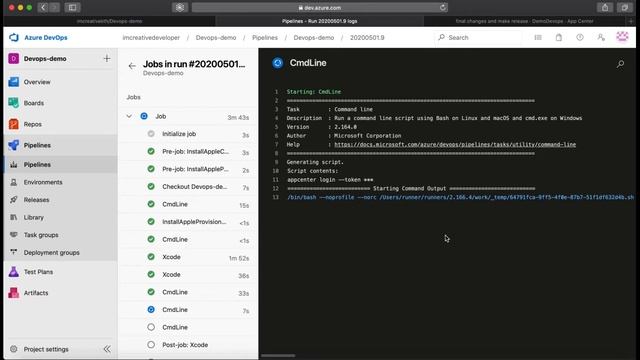
Task: Open Boards in the sidebar
Action: 33,103
